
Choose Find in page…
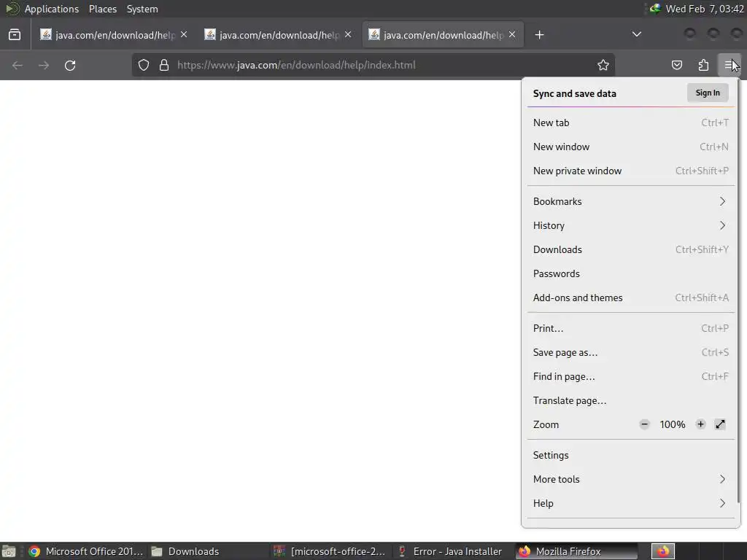tap(631, 377)
